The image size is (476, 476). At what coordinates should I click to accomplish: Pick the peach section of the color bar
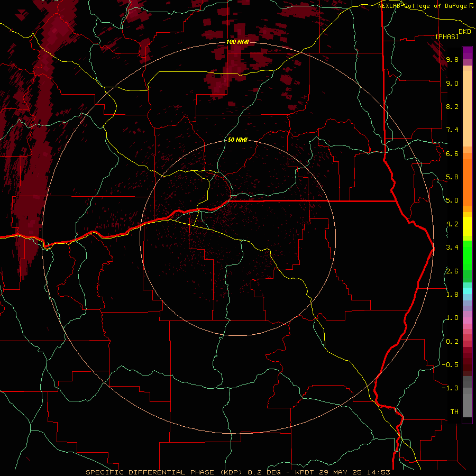click(467, 108)
